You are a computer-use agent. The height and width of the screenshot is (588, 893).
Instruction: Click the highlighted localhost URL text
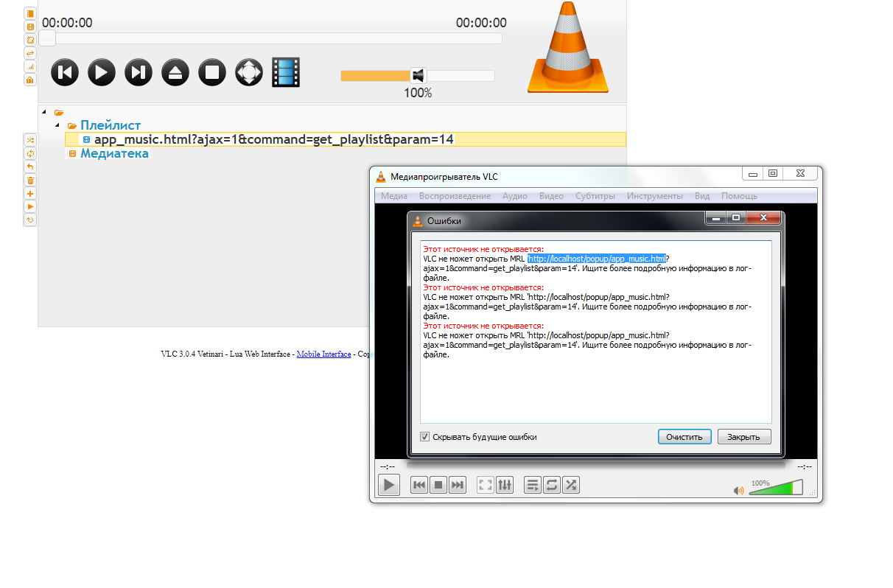coord(597,259)
